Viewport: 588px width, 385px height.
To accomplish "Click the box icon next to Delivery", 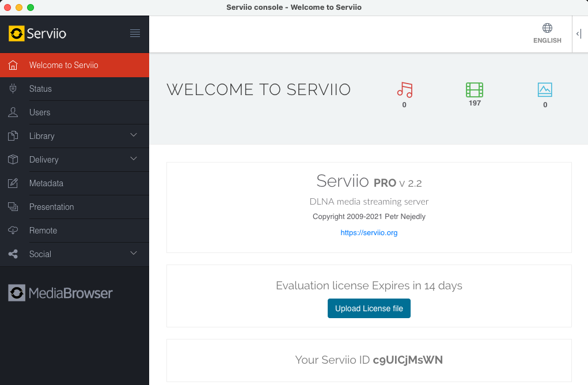I will pyautogui.click(x=13, y=160).
